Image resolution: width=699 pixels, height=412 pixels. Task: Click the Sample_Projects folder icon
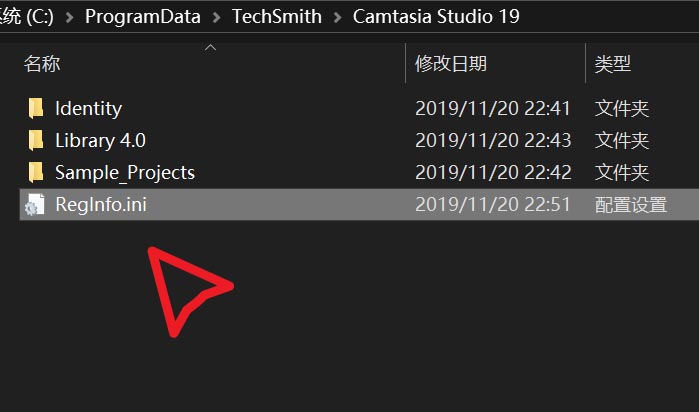coord(36,172)
